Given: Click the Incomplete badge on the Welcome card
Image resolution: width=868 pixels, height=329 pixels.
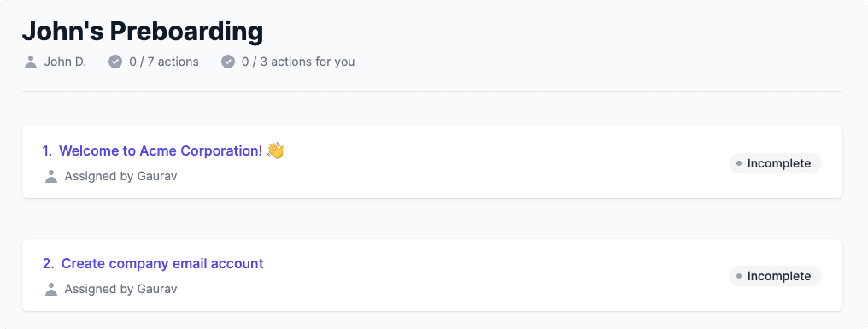Looking at the screenshot, I should (x=775, y=163).
